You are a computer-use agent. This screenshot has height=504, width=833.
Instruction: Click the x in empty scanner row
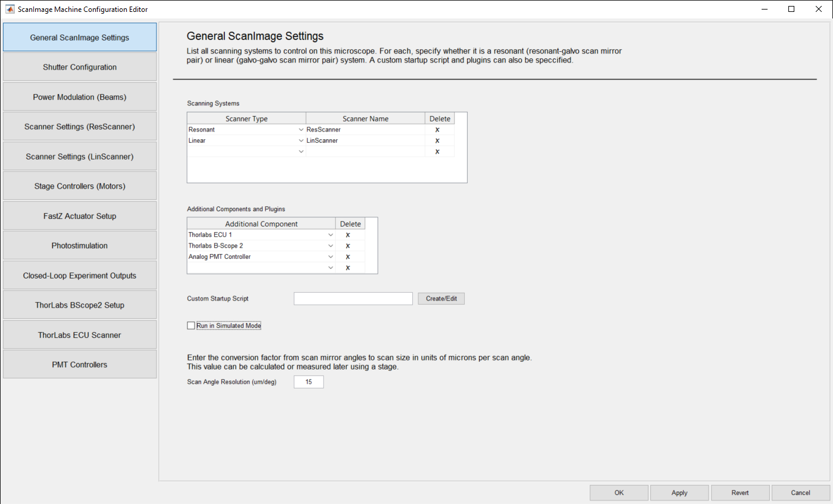(x=437, y=151)
